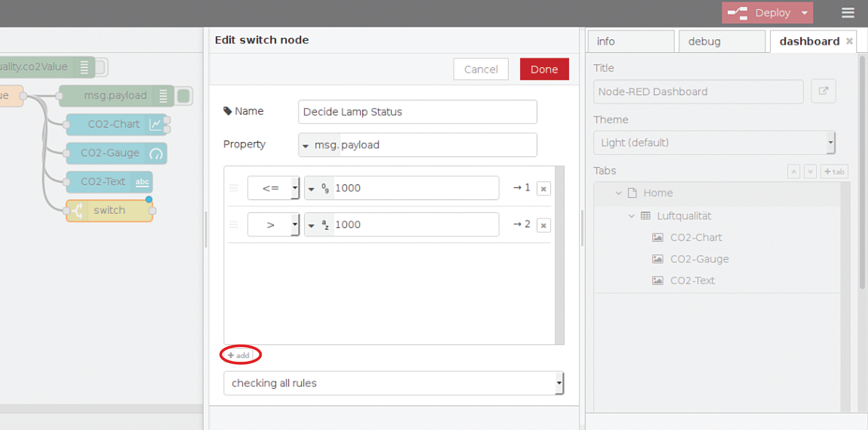Click the red Done button
The width and height of the screenshot is (868, 430).
[544, 69]
